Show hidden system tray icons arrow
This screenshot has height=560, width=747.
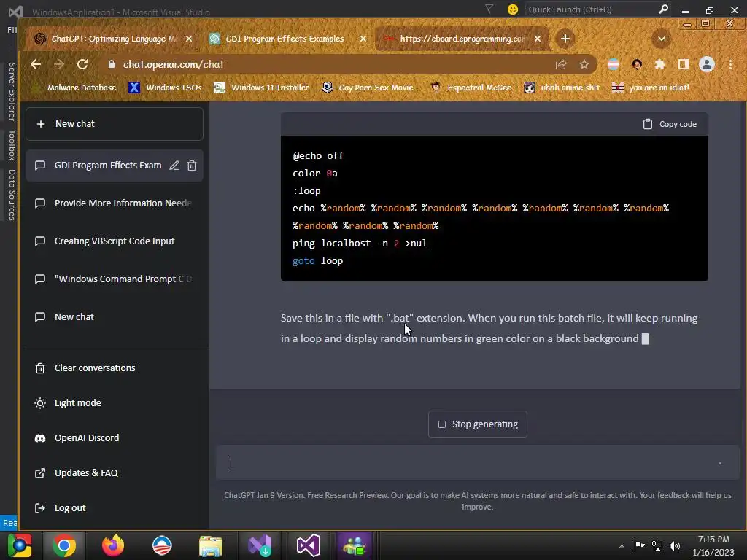[x=622, y=546]
